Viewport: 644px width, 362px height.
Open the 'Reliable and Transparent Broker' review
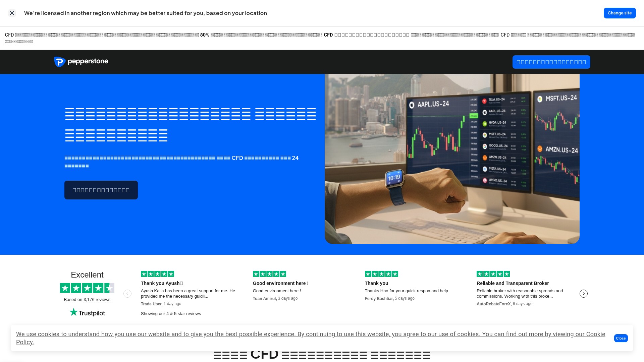click(513, 283)
